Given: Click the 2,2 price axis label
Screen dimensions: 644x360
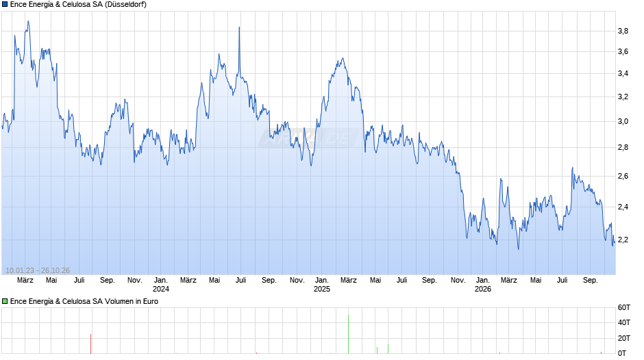Looking at the screenshot, I should [623, 240].
